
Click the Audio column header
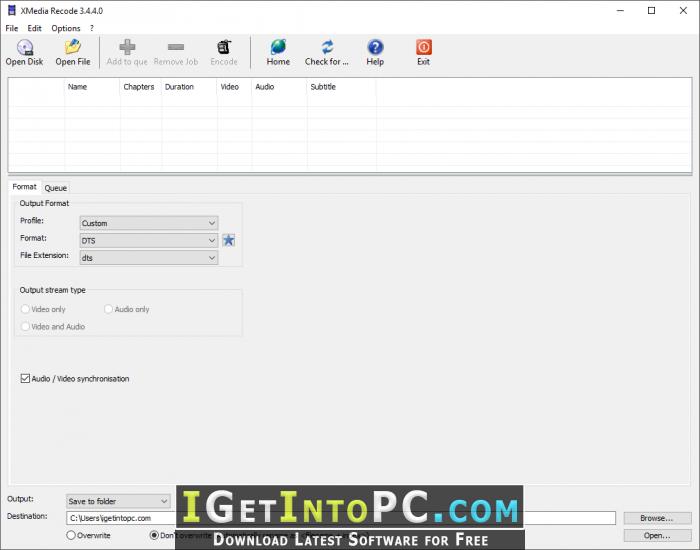click(x=279, y=87)
